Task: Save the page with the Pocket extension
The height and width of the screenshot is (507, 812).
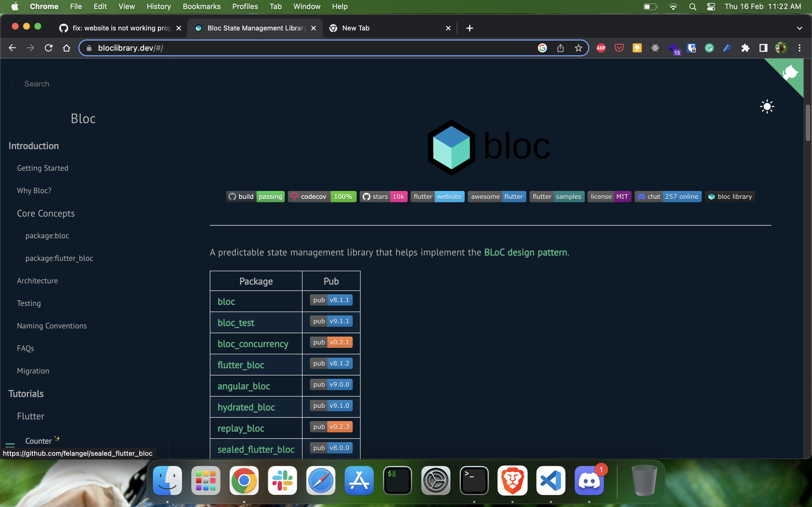Action: (619, 48)
